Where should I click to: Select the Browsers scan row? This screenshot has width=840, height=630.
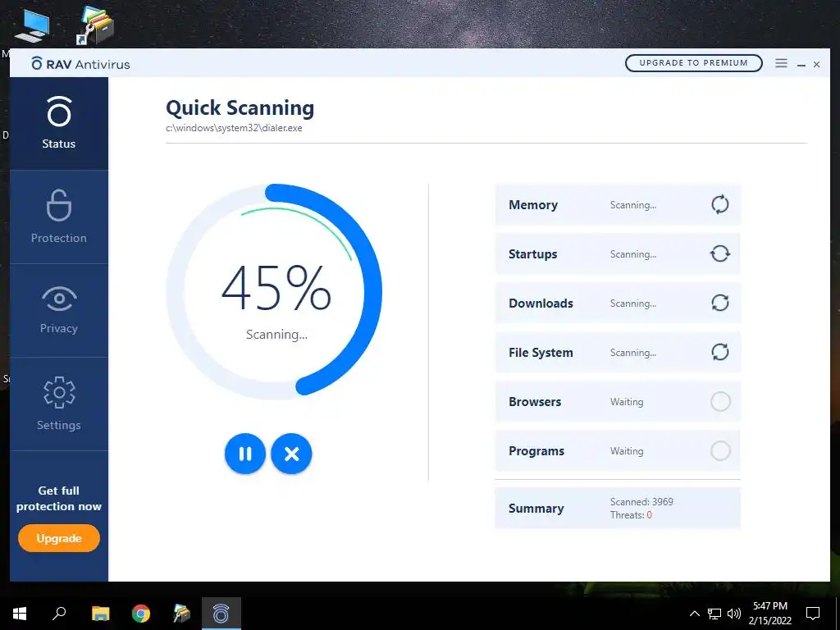(618, 402)
